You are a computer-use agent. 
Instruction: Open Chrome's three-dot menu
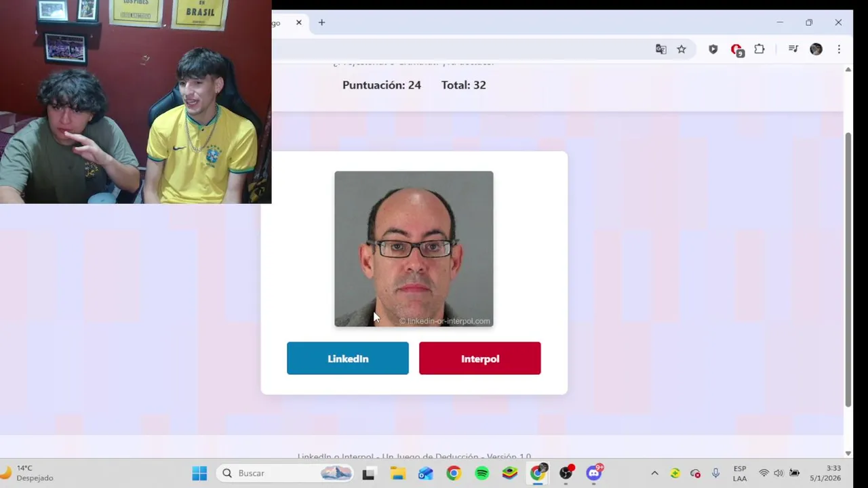click(839, 49)
